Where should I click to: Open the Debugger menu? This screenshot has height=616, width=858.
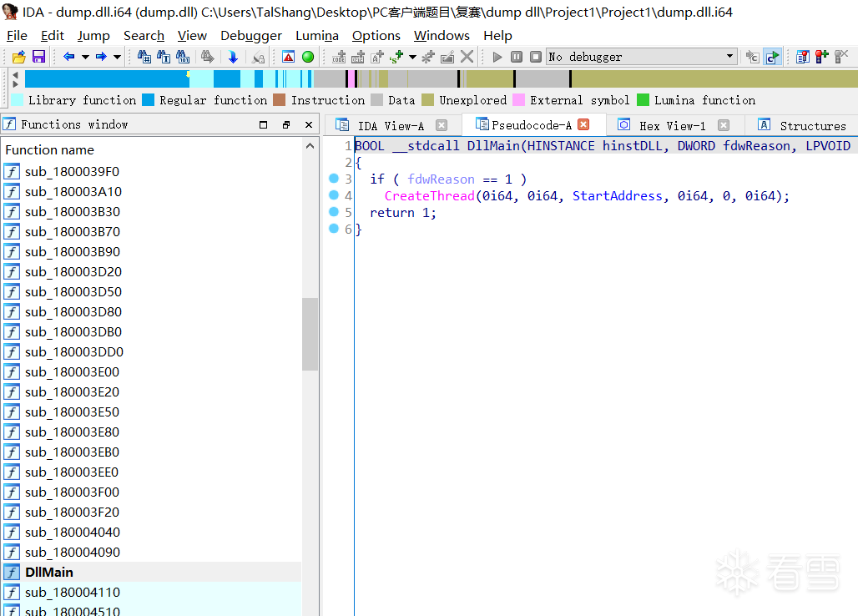tap(251, 36)
